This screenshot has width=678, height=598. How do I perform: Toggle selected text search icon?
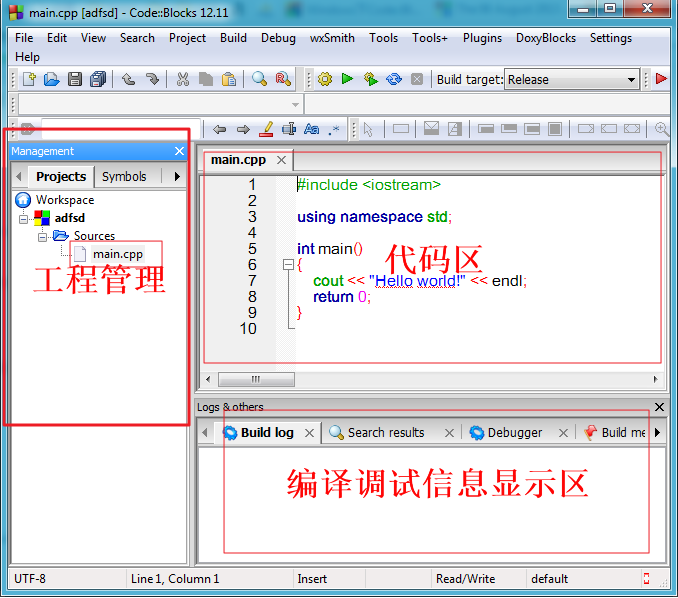pyautogui.click(x=289, y=129)
